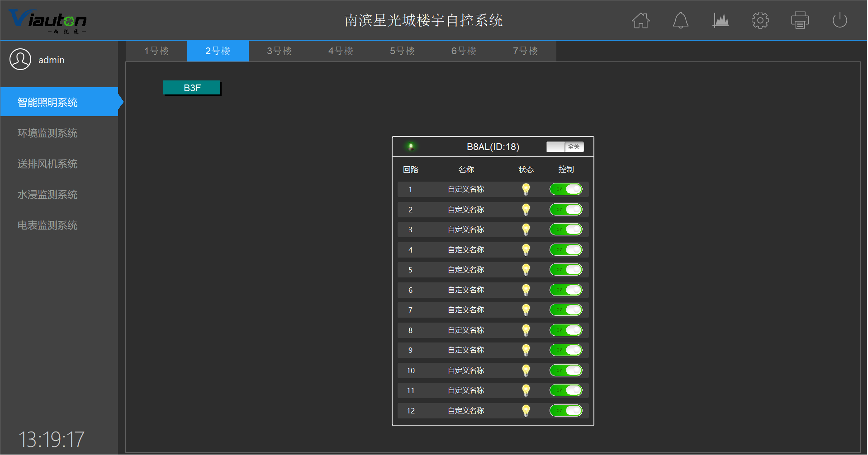Click the light bulb status for circuit 1

tap(526, 189)
